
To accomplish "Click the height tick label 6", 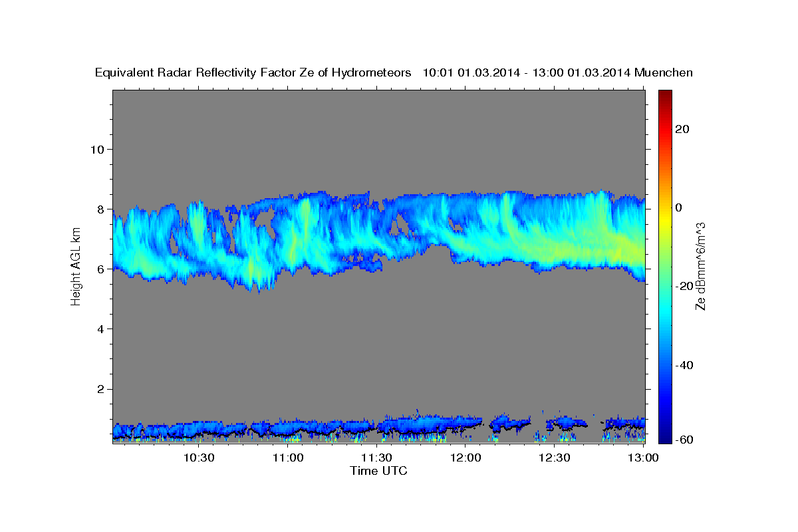I will tap(100, 269).
